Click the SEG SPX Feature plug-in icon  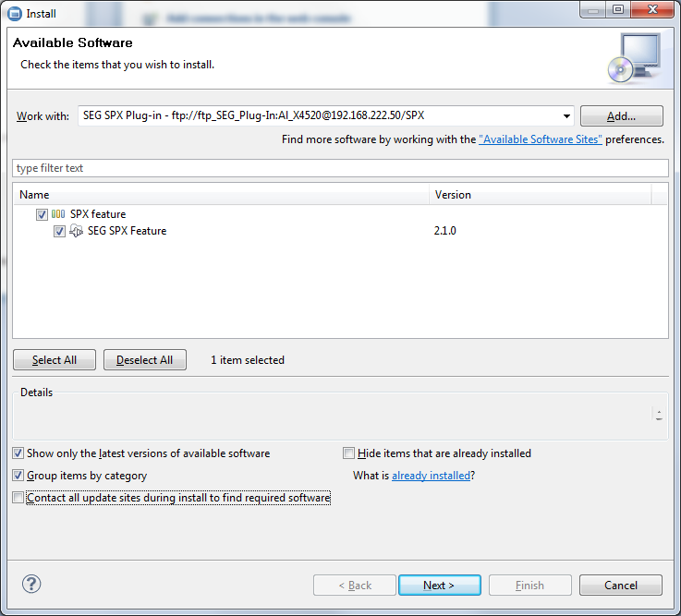(77, 231)
